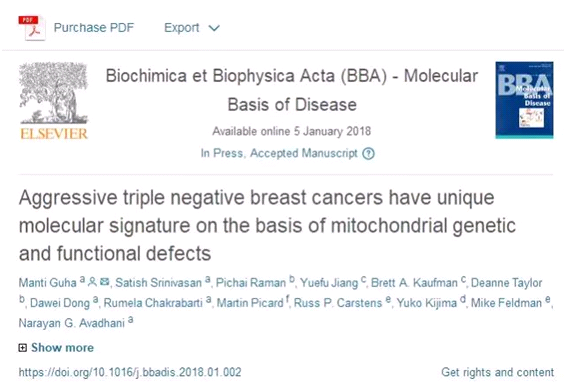Open the Biochimica et Biophysica Acta journal title

pyautogui.click(x=292, y=90)
